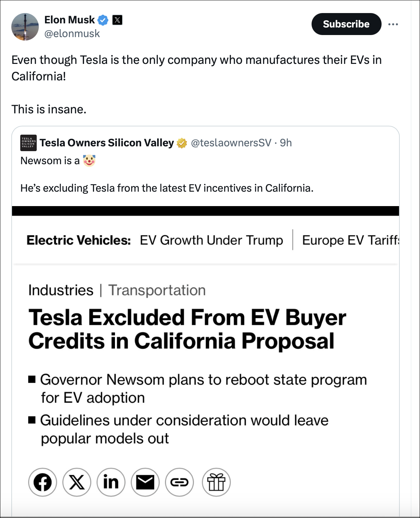
Task: Click the blue verified checkmark badge
Action: point(103,20)
